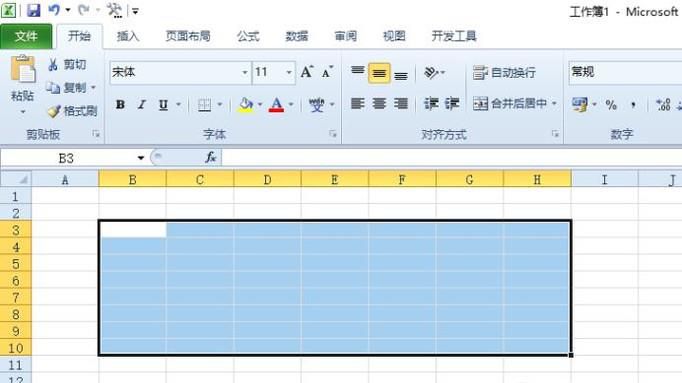
Task: Click the Name Box showing B3
Action: click(67, 158)
